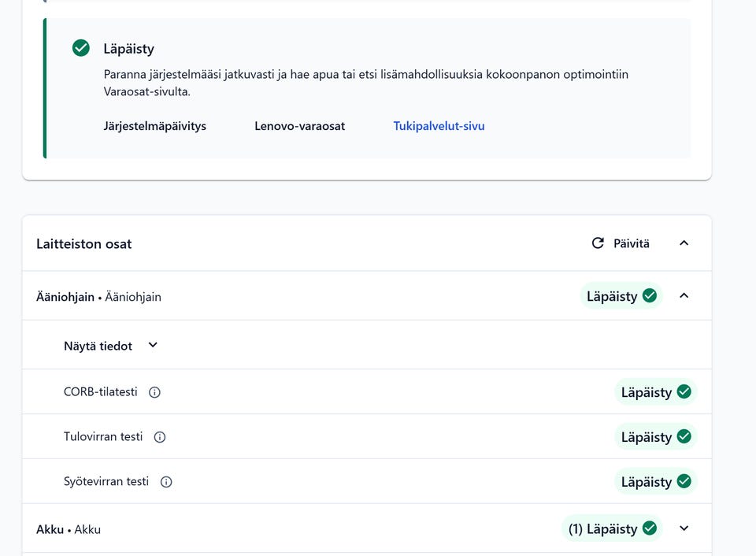Viewport: 756px width, 556px height.
Task: Click the Akku row's green pass checkmark
Action: coord(650,528)
